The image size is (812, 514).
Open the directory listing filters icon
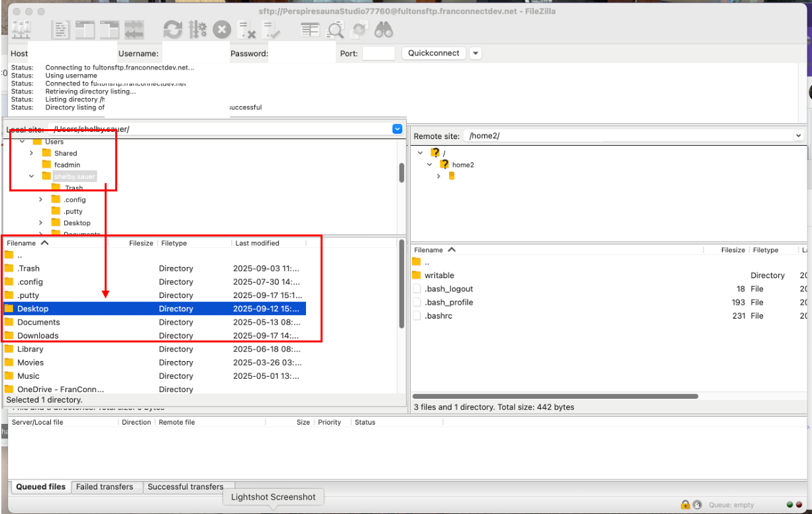(309, 30)
